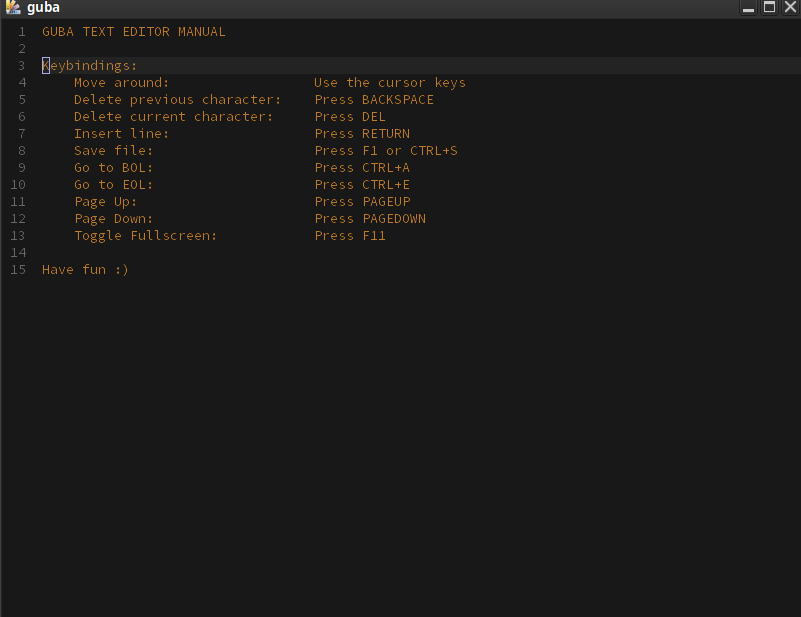Maximize the guba window

(769, 7)
